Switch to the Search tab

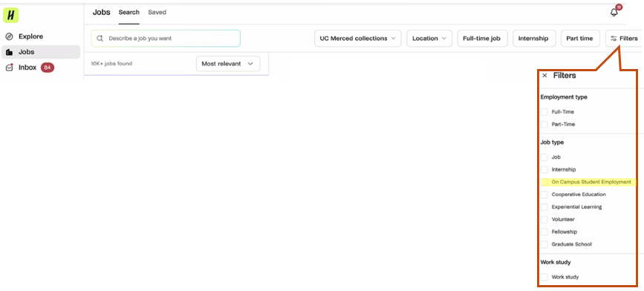[x=129, y=13]
